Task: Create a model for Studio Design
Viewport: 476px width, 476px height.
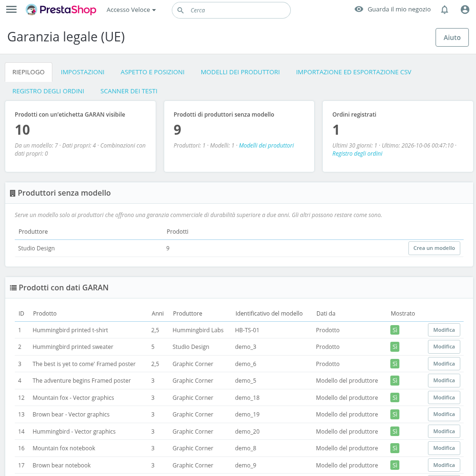Action: coord(434,248)
